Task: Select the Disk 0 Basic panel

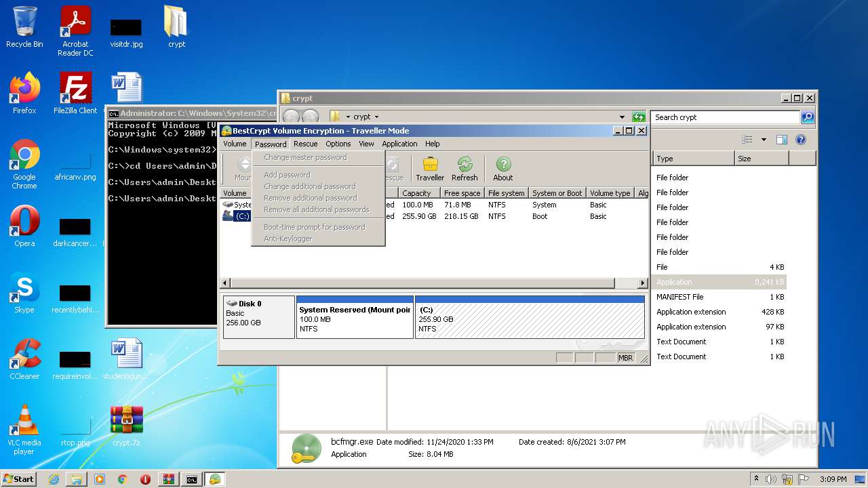Action: (258, 317)
